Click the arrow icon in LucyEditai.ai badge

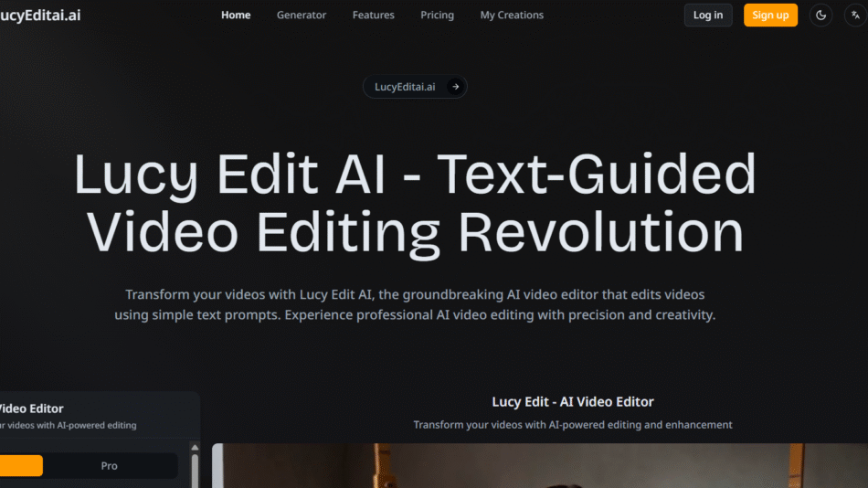click(x=456, y=87)
